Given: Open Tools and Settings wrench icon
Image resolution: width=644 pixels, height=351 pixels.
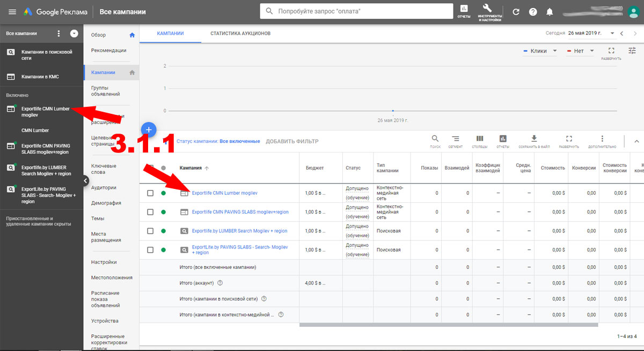Looking at the screenshot, I should (x=487, y=11).
